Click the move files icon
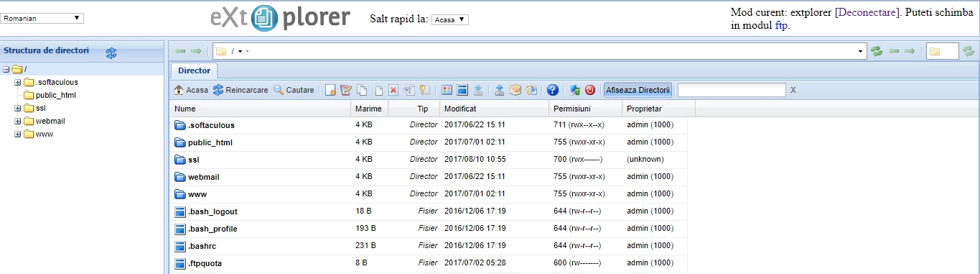This screenshot has width=980, height=274. coord(378,90)
